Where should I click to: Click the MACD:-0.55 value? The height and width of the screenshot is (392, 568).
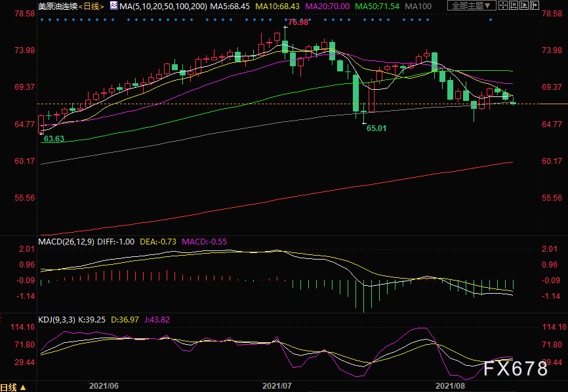(x=204, y=242)
